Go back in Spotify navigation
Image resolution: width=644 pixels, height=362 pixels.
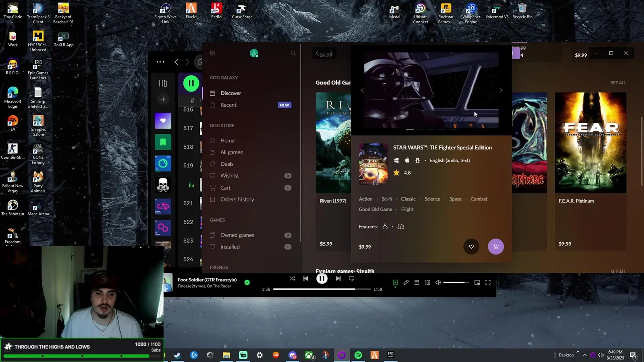click(176, 62)
